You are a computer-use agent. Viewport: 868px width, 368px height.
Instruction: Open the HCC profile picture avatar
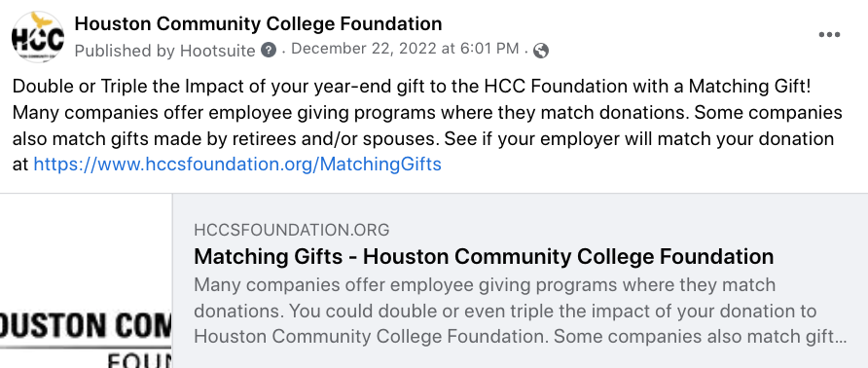tap(38, 37)
